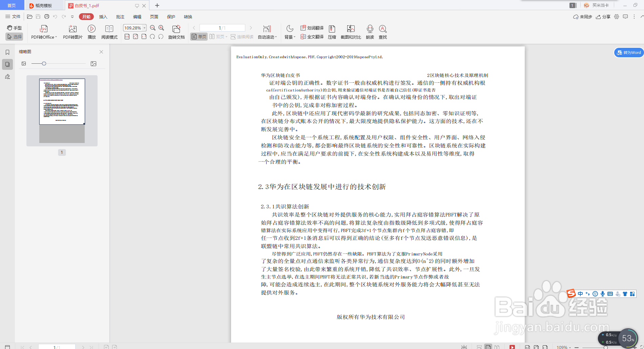Open the 查找 find tool
Screen dimensions: 644x349
(383, 32)
